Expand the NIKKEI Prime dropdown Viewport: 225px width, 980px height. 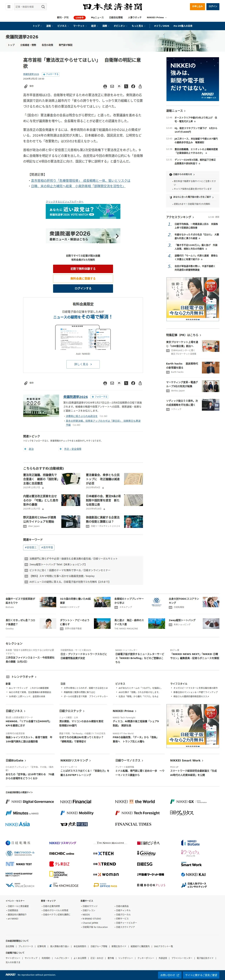157,18
